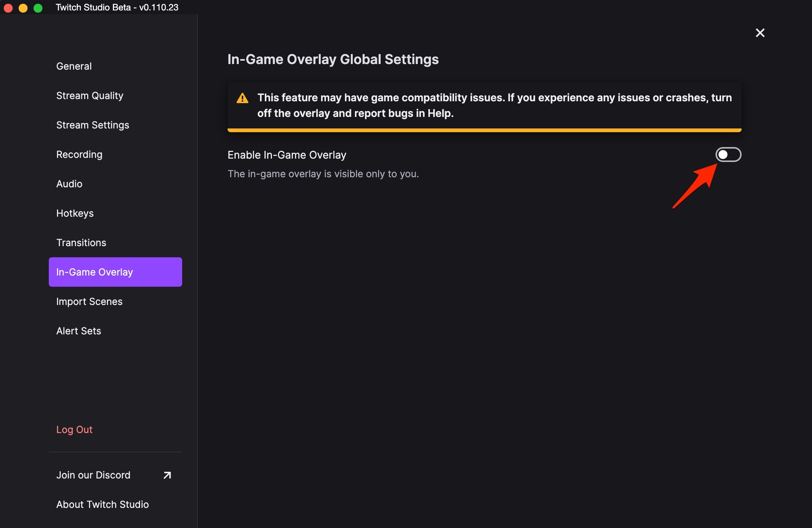Open Import Scenes section
This screenshot has width=812, height=528.
[89, 301]
